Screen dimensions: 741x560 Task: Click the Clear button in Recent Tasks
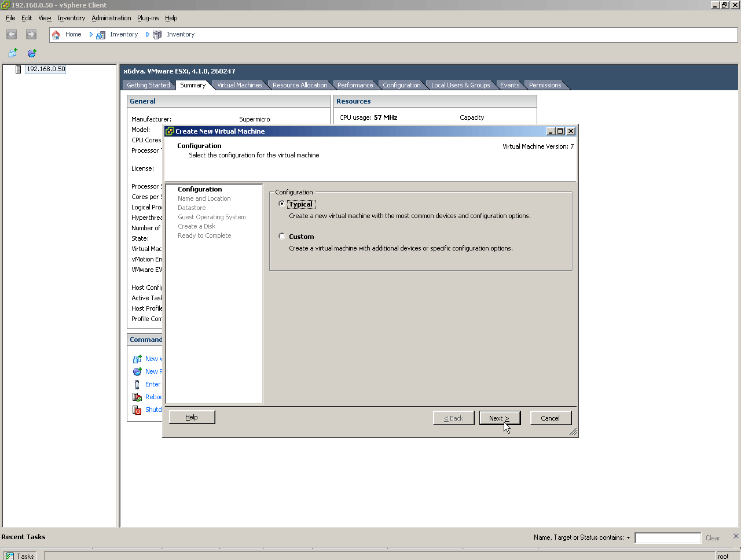pyautogui.click(x=713, y=538)
